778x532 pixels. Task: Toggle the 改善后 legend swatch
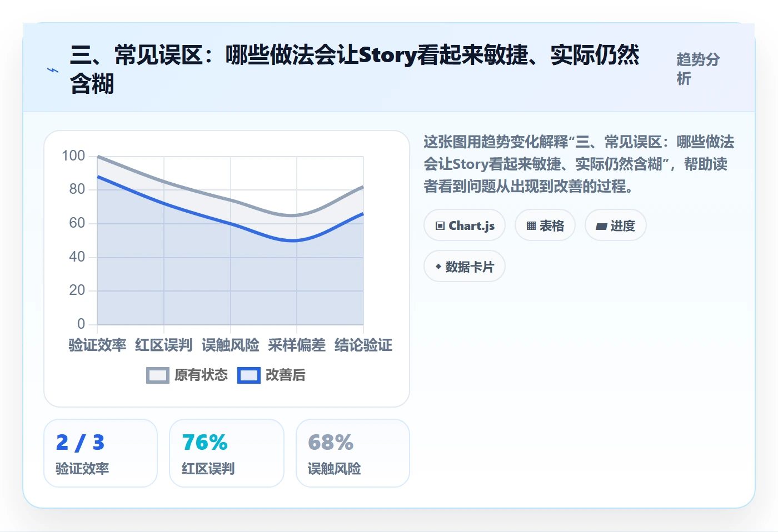pos(249,375)
